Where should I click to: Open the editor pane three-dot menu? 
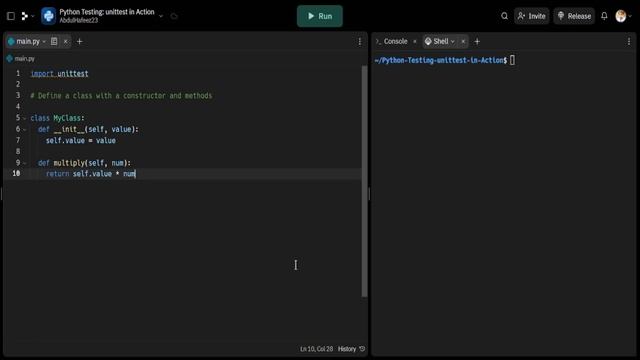360,41
